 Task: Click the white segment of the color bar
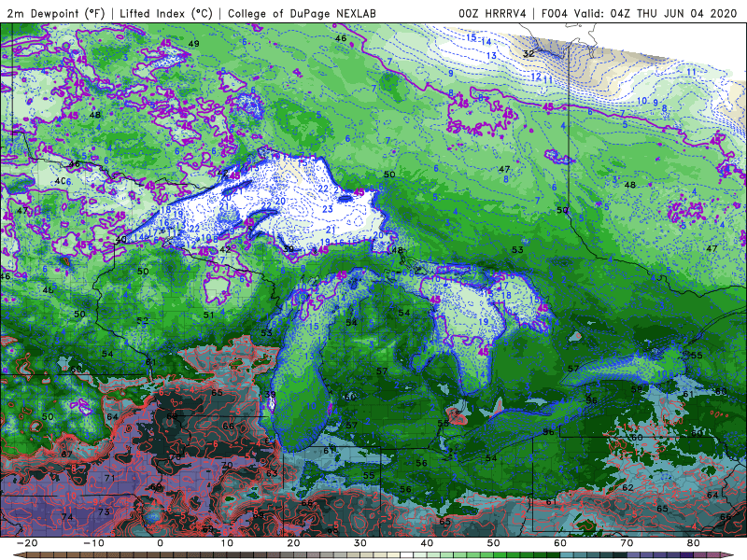406,555
